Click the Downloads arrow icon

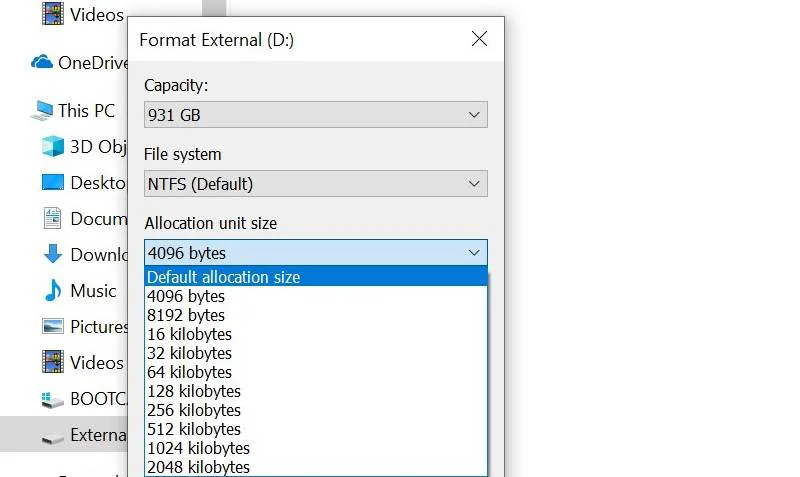(x=53, y=254)
